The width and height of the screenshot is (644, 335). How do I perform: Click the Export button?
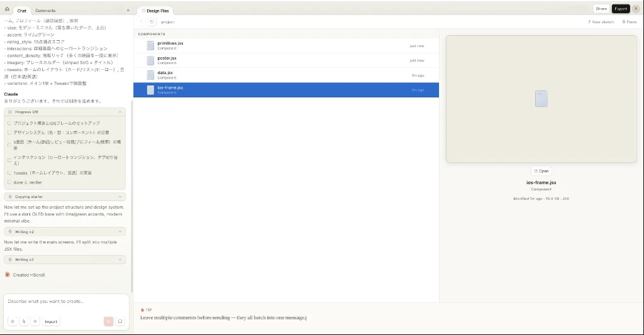click(x=621, y=9)
